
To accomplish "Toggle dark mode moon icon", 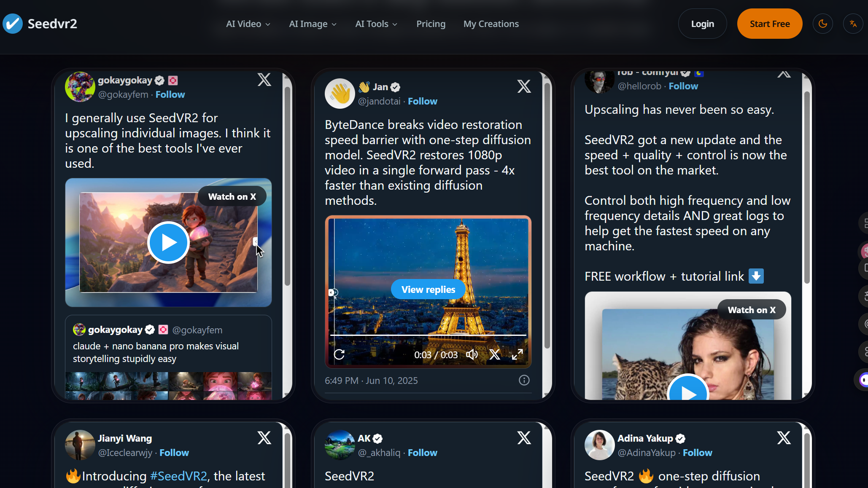I will tap(822, 24).
